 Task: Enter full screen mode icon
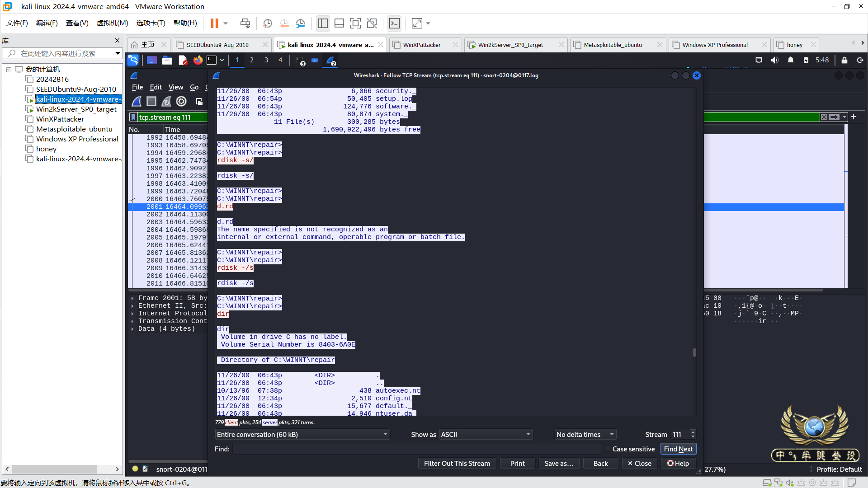355,23
